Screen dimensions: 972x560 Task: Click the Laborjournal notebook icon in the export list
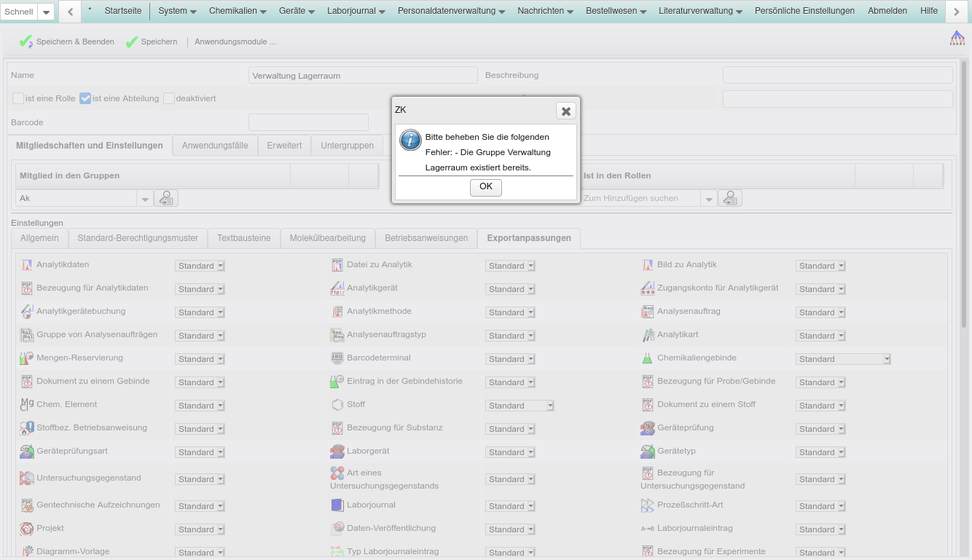[x=337, y=505]
